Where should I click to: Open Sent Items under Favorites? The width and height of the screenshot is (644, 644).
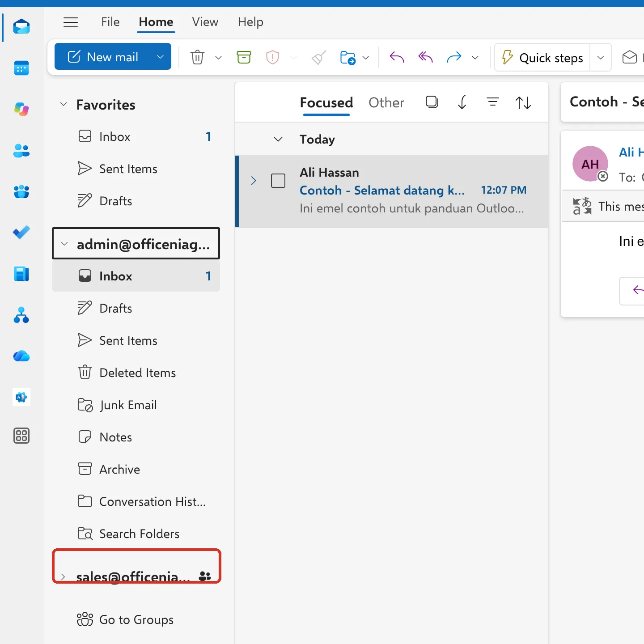[136, 169]
